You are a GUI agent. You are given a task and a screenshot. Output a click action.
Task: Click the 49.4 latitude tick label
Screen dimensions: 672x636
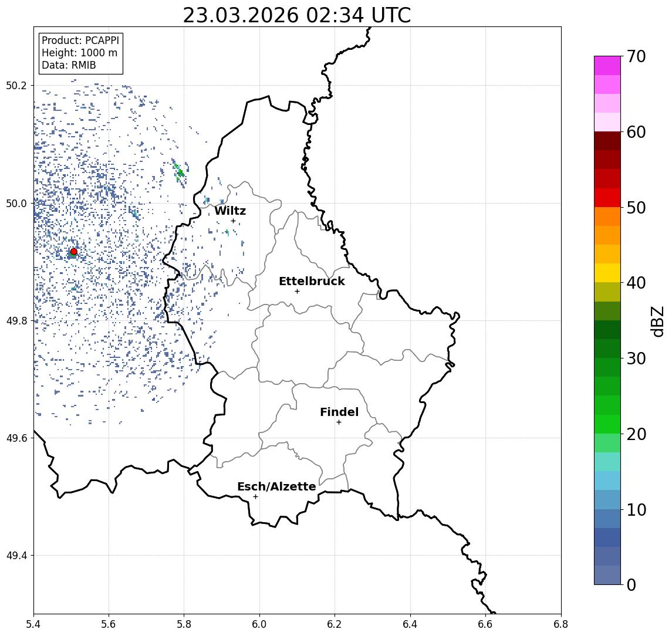click(16, 556)
